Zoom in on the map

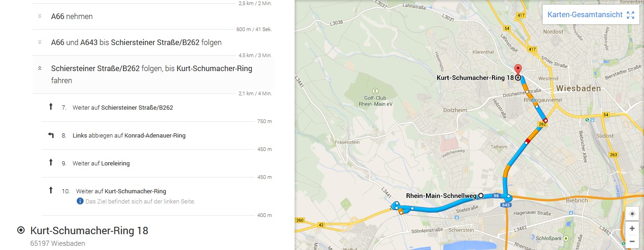(x=632, y=229)
